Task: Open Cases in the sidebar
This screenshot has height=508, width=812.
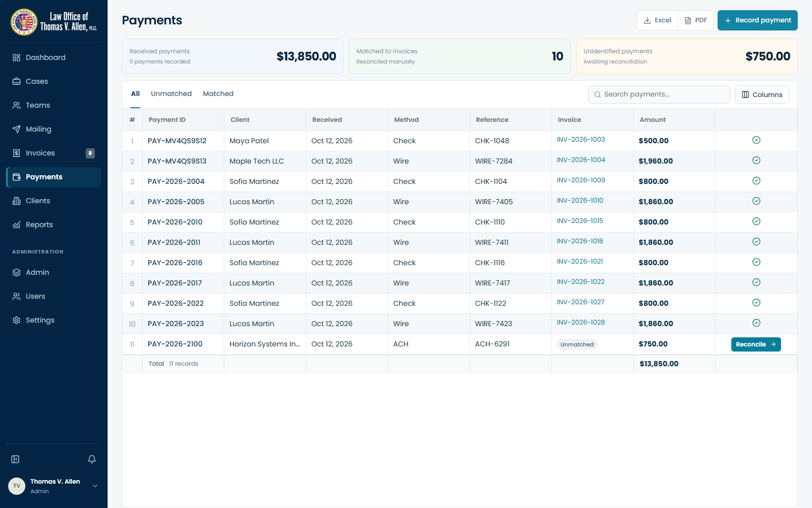Action: click(53, 81)
